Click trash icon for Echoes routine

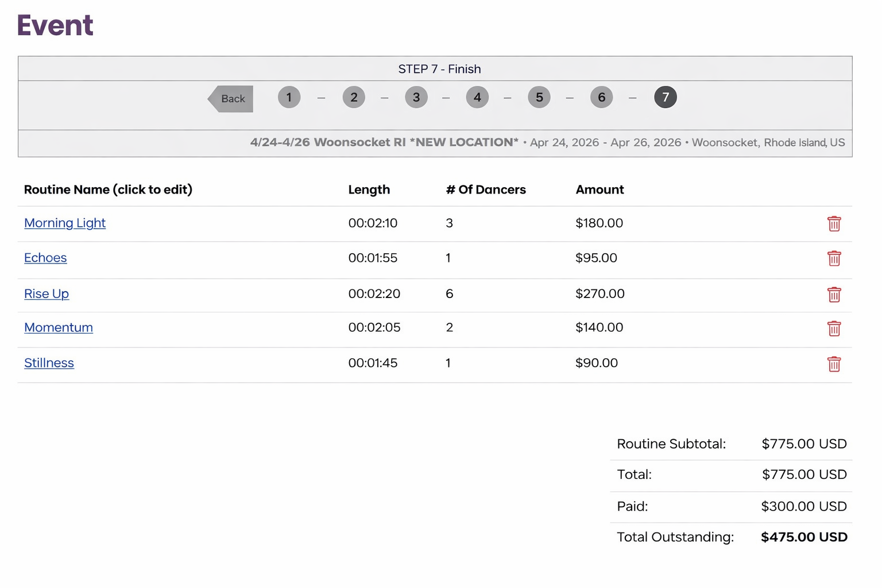[834, 258]
